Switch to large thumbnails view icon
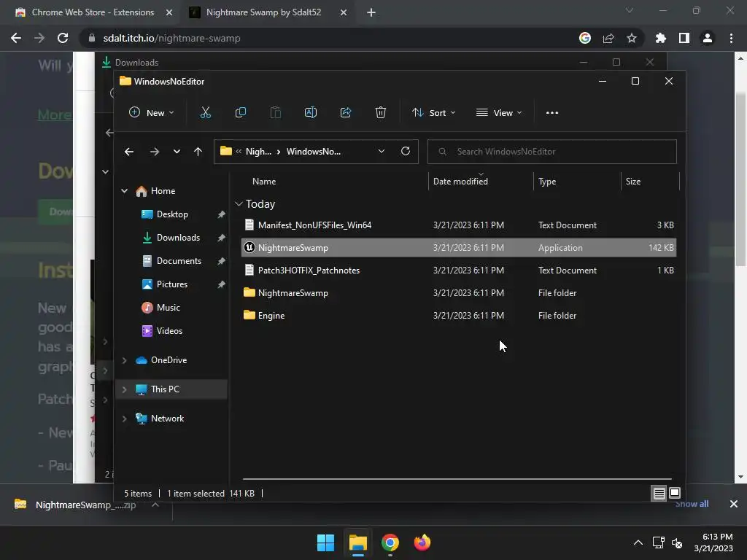Screen dimensions: 747x560 [675, 493]
